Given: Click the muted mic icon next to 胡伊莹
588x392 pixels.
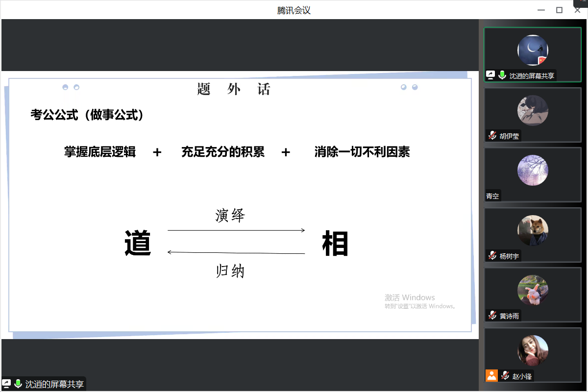Looking at the screenshot, I should pyautogui.click(x=492, y=136).
